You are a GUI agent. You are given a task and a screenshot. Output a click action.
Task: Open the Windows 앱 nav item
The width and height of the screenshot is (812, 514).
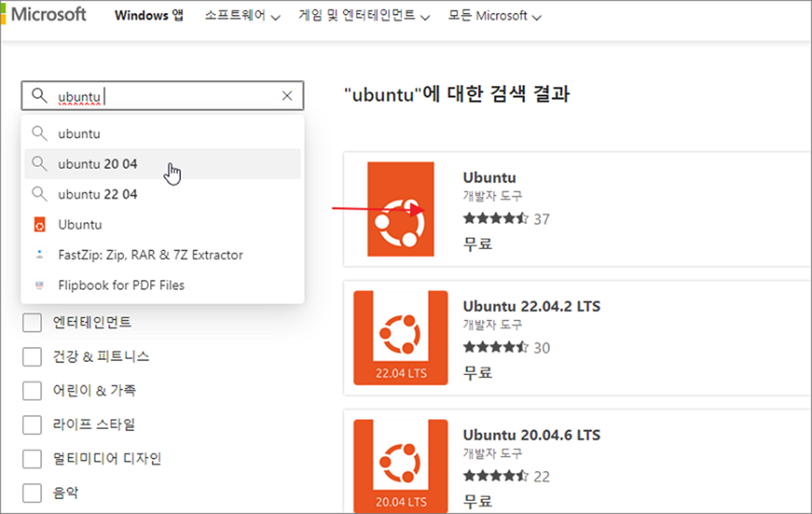tap(149, 16)
